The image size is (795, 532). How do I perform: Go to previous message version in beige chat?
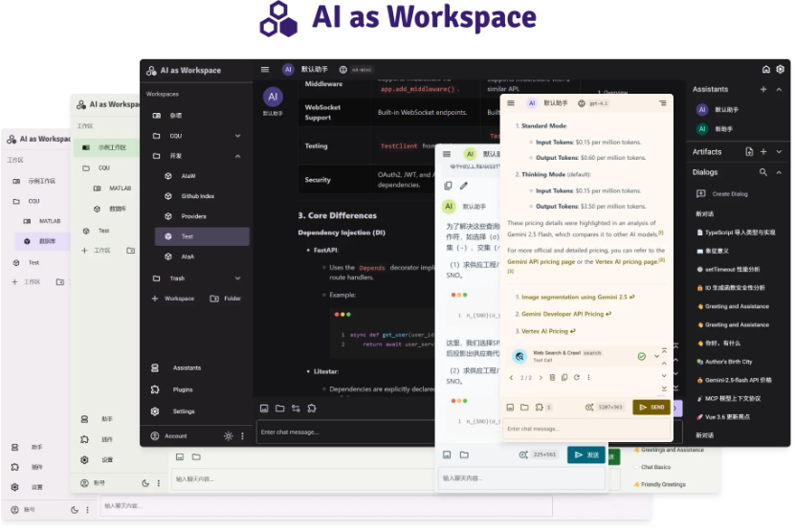tap(511, 378)
